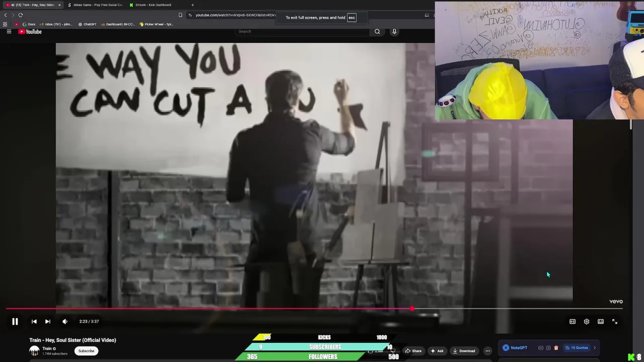This screenshot has width=644, height=362.
Task: Open the apps grid in bookmarks bar
Action: (5, 24)
